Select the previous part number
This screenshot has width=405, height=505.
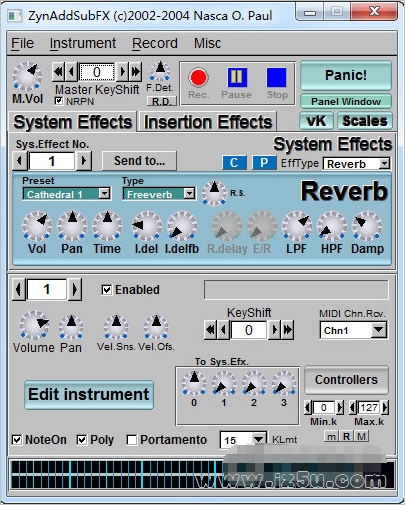coord(19,289)
